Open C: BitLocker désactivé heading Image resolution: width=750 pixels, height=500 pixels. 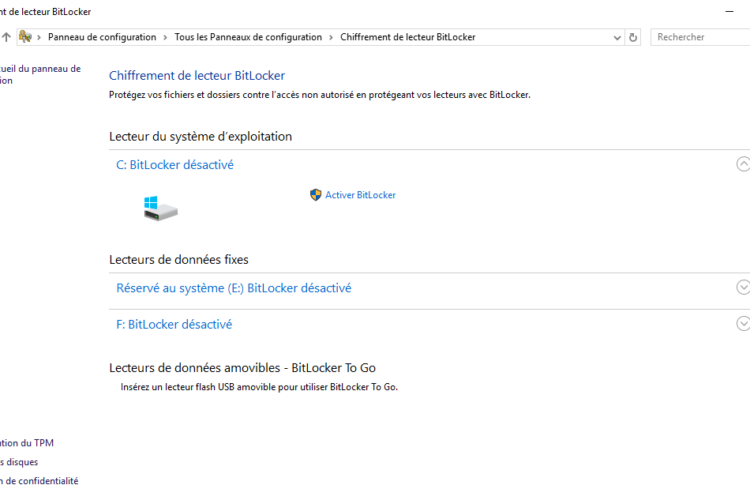175,165
